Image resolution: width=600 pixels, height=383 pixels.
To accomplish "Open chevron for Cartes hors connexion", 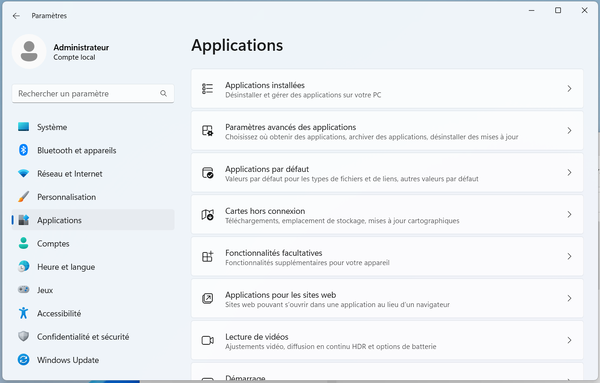I will tap(569, 215).
